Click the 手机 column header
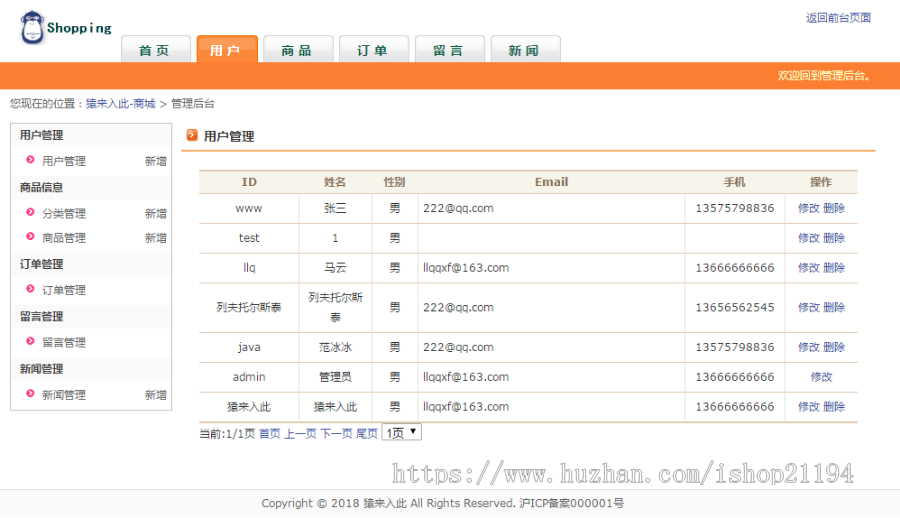 tap(735, 182)
